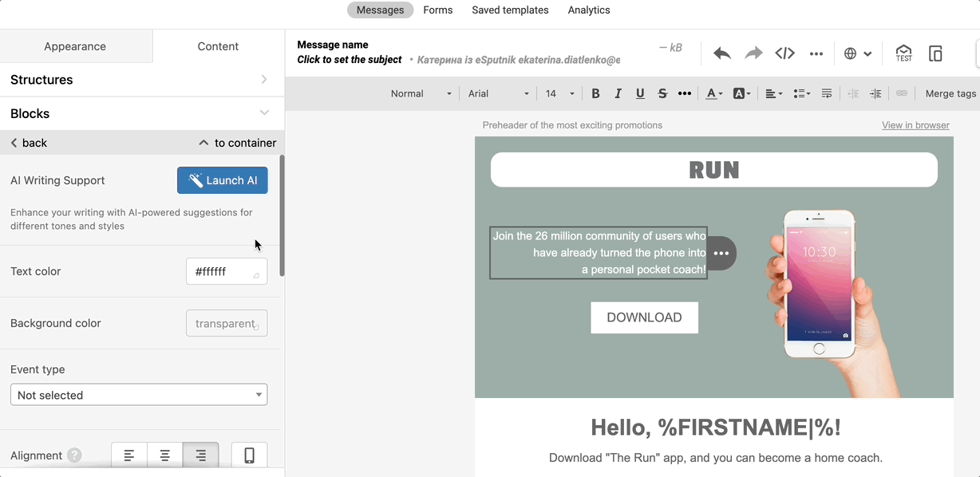Select left text alignment

(128, 455)
